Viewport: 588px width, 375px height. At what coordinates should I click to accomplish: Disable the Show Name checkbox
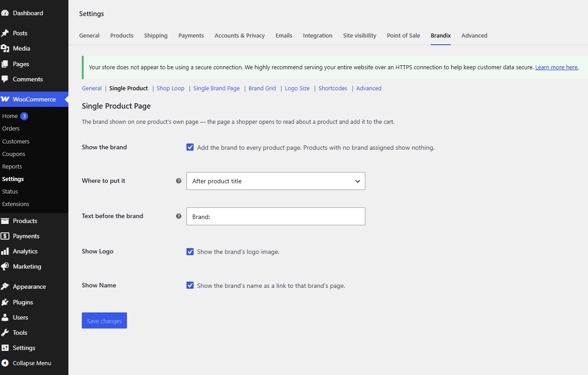click(x=190, y=285)
